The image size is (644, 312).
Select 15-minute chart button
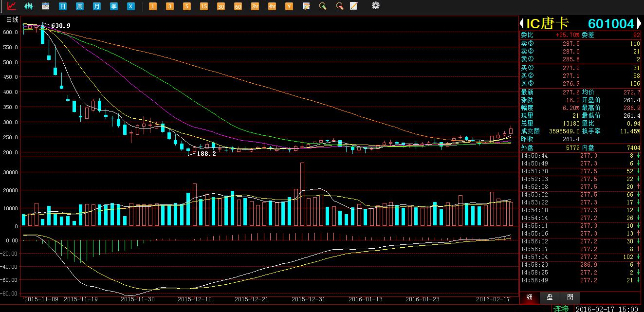tap(204, 6)
